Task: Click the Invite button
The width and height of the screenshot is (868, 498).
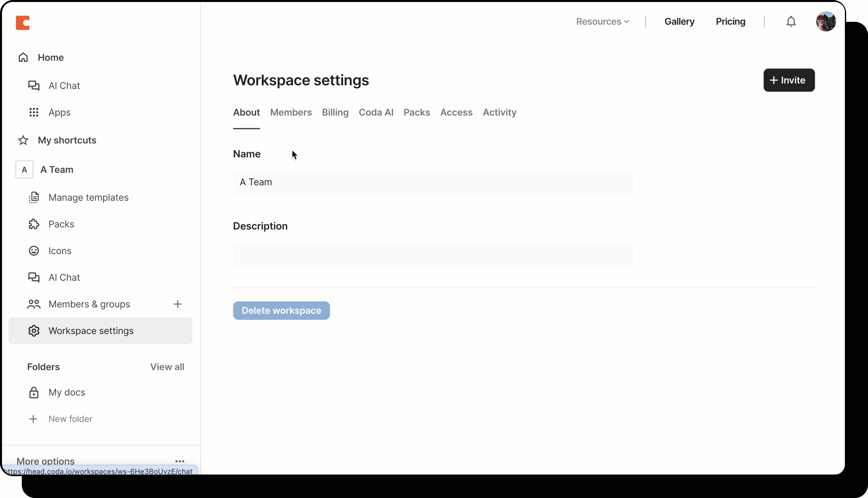Action: [789, 80]
